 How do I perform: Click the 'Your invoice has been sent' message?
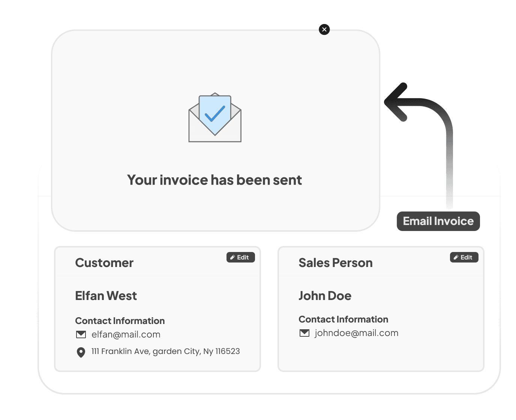[214, 180]
